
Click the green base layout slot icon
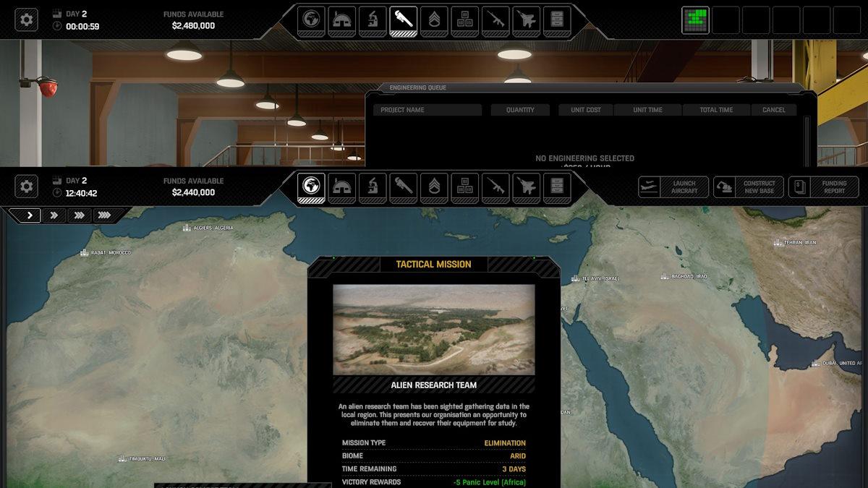click(x=695, y=20)
